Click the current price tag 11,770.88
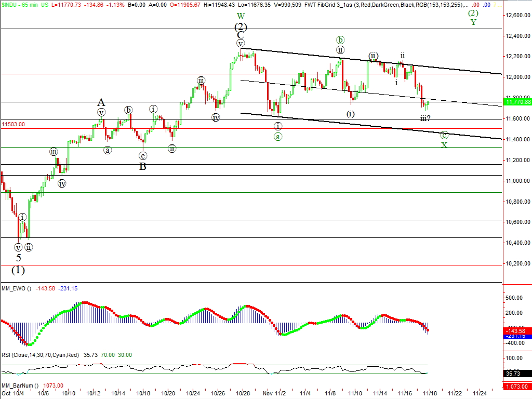 click(517, 102)
